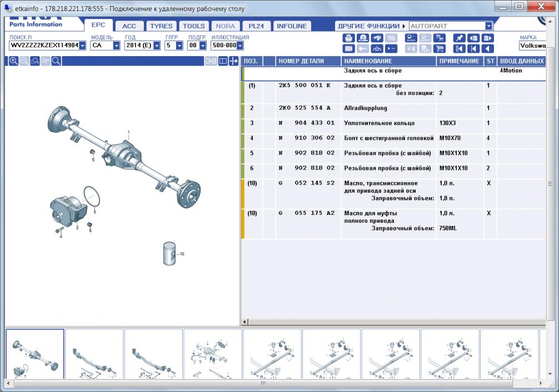Click the handshake icon in toolbar
The image size is (559, 392).
pos(377,38)
